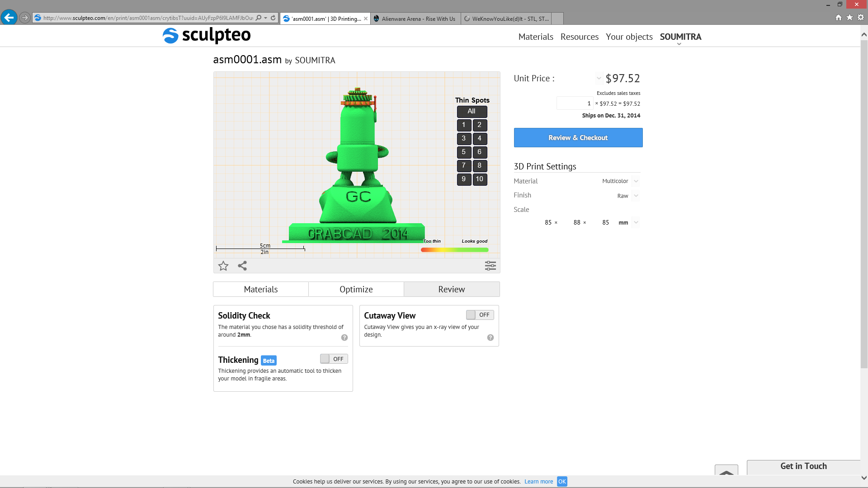Toggle the Thickening switch
The width and height of the screenshot is (868, 488).
tap(334, 359)
